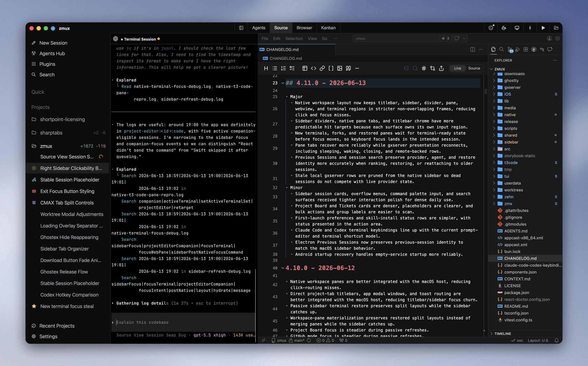588x366 pixels.
Task: Click the share/export icon in markdown toolbar
Action: point(441,68)
